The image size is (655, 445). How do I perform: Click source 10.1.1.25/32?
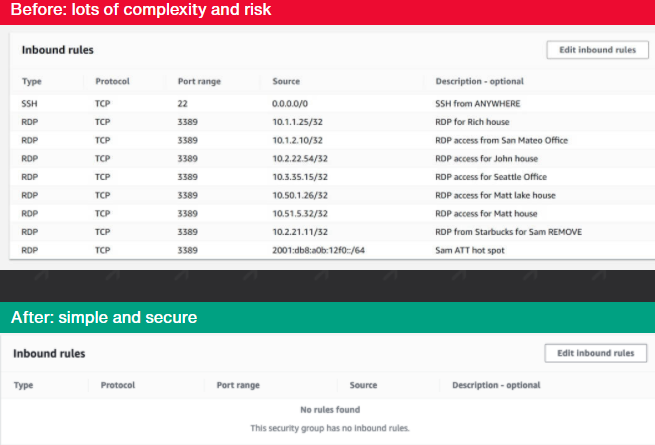click(297, 122)
